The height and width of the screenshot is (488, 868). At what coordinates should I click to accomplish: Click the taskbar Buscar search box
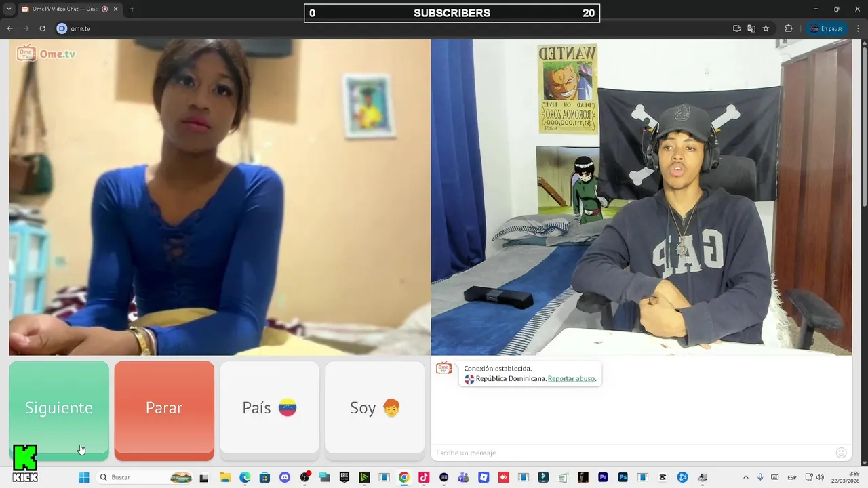(146, 477)
